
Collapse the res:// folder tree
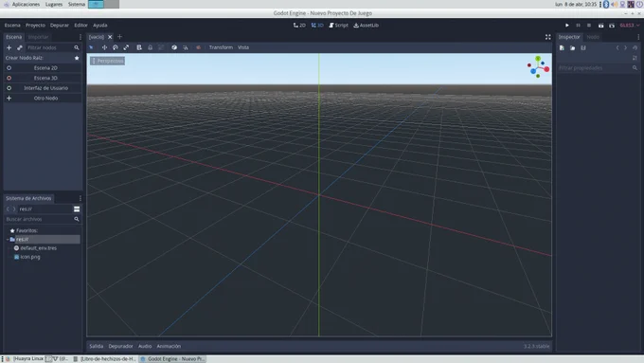8,239
